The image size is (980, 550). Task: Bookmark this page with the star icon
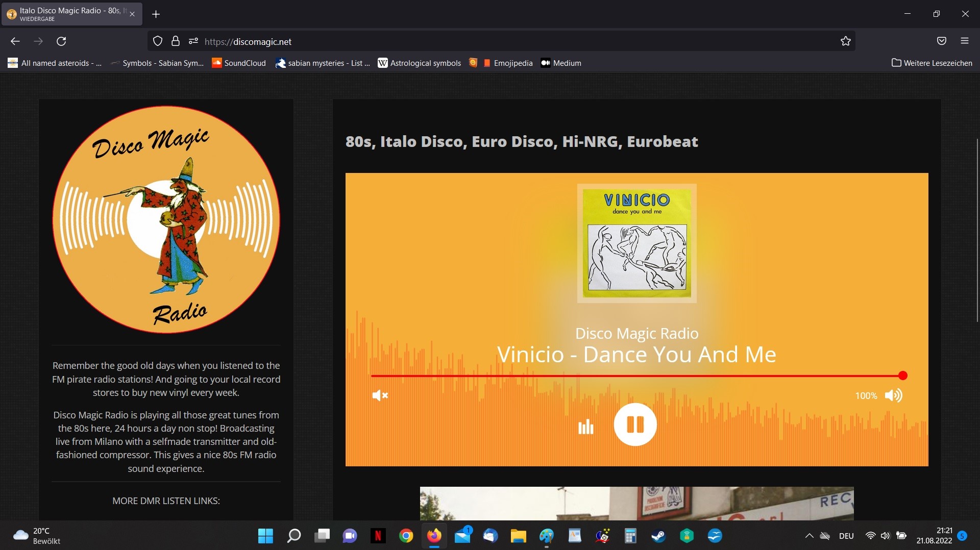845,41
